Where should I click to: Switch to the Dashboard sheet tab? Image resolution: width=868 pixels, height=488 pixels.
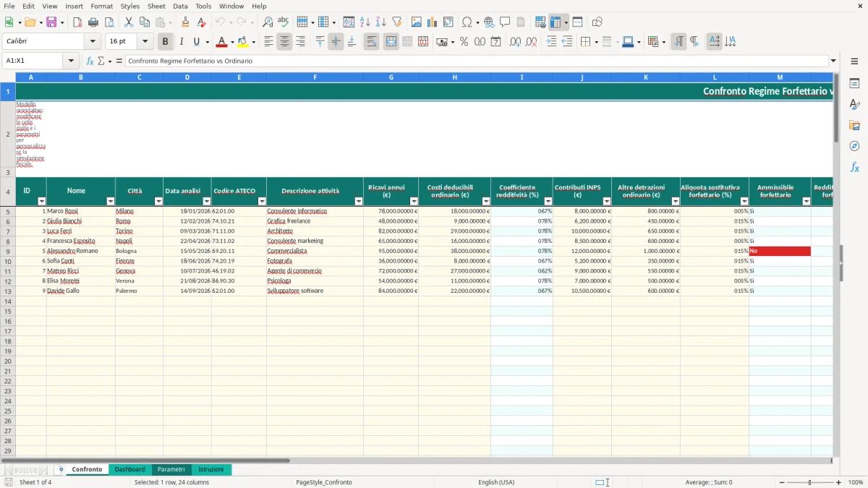pos(129,469)
